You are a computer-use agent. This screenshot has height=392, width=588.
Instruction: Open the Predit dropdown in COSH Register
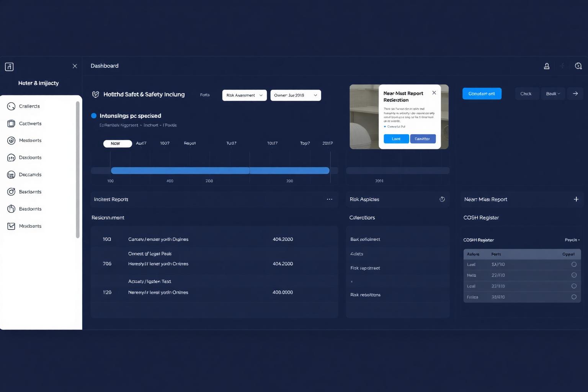click(x=572, y=240)
